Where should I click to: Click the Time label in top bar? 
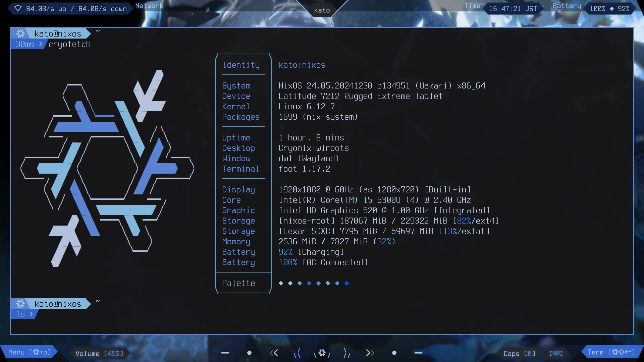472,6
